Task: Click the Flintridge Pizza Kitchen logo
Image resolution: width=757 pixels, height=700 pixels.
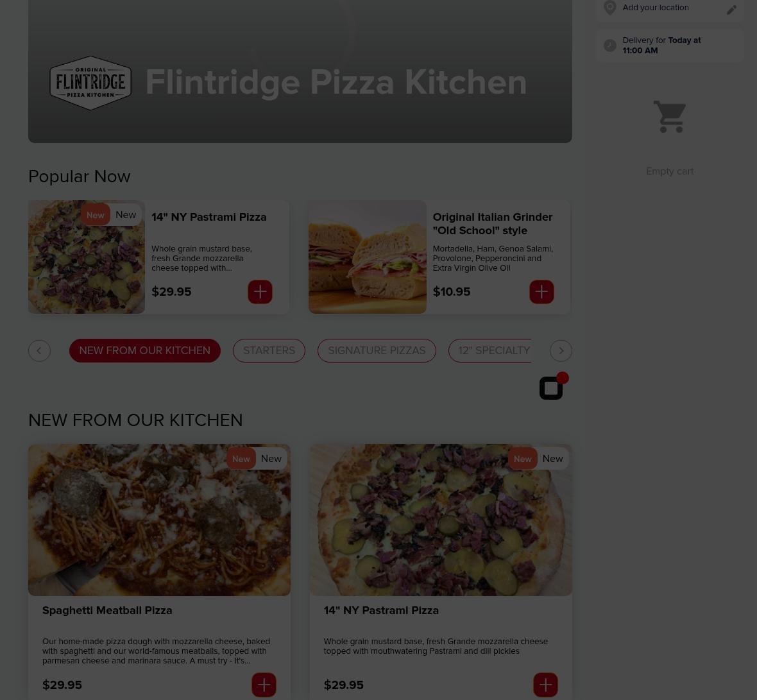Action: click(90, 83)
